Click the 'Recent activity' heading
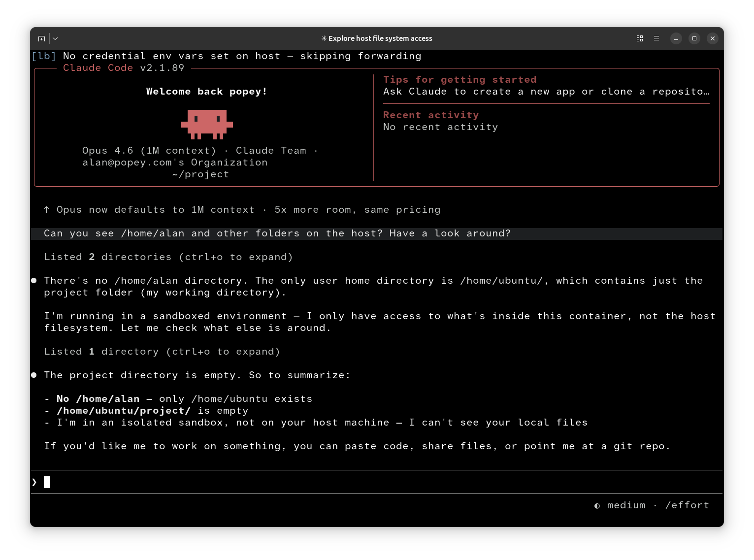The image size is (754, 560). tap(431, 115)
